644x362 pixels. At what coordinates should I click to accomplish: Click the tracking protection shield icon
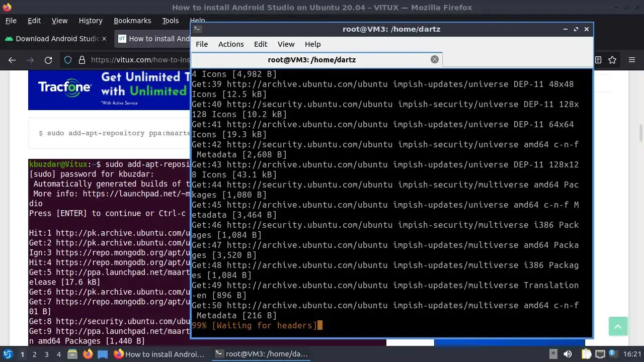(68, 60)
